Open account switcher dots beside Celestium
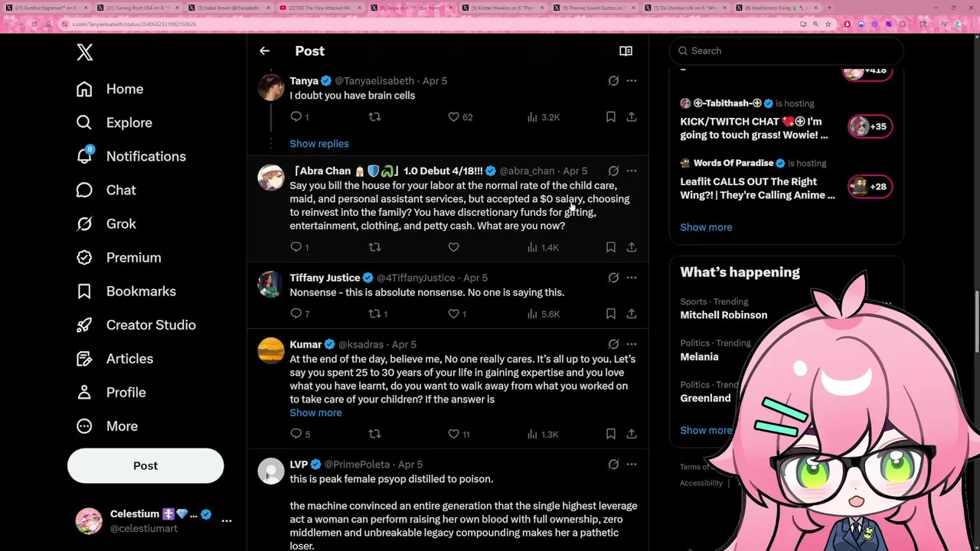 click(227, 520)
